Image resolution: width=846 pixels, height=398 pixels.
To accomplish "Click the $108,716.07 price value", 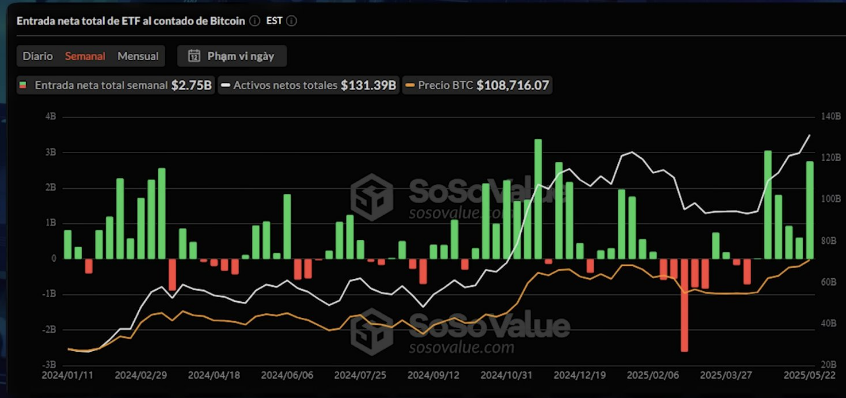I will pos(513,85).
